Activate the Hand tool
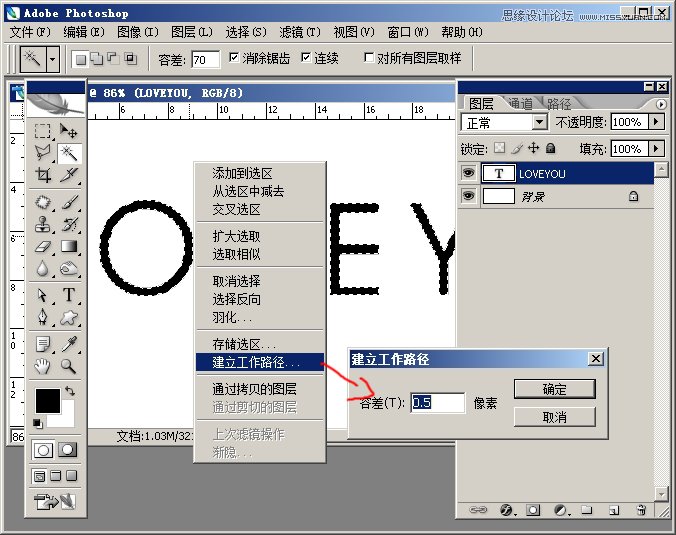This screenshot has width=676, height=535. click(43, 365)
